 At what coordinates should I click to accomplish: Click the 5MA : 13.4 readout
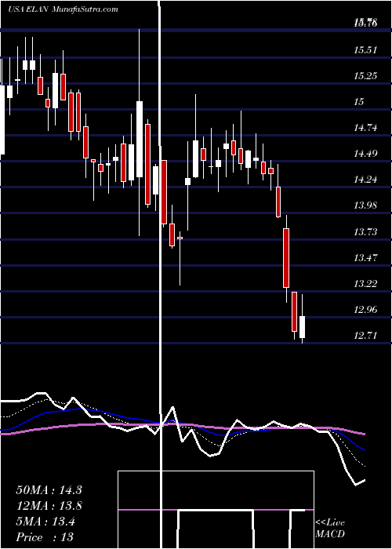tap(45, 522)
